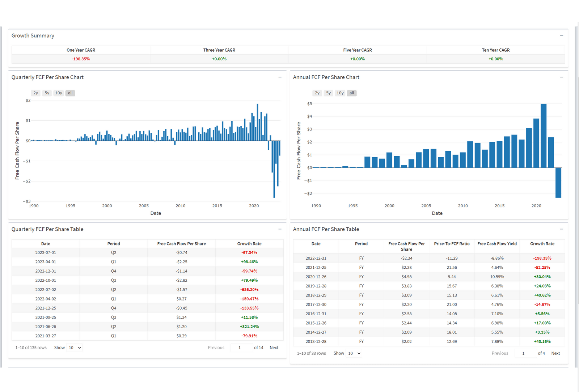The image size is (579, 392).
Task: Collapse the Annual FCF Per Share Chart panel
Action: pos(562,77)
